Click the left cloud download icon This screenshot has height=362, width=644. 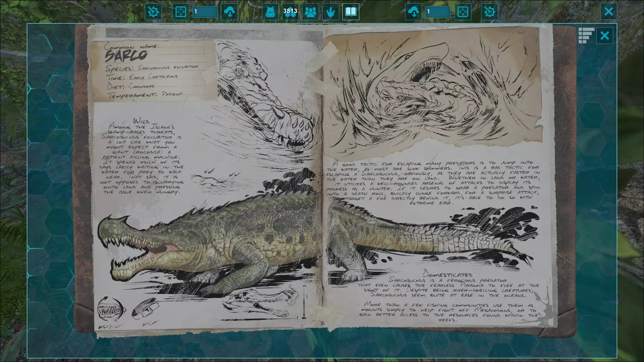pyautogui.click(x=229, y=12)
